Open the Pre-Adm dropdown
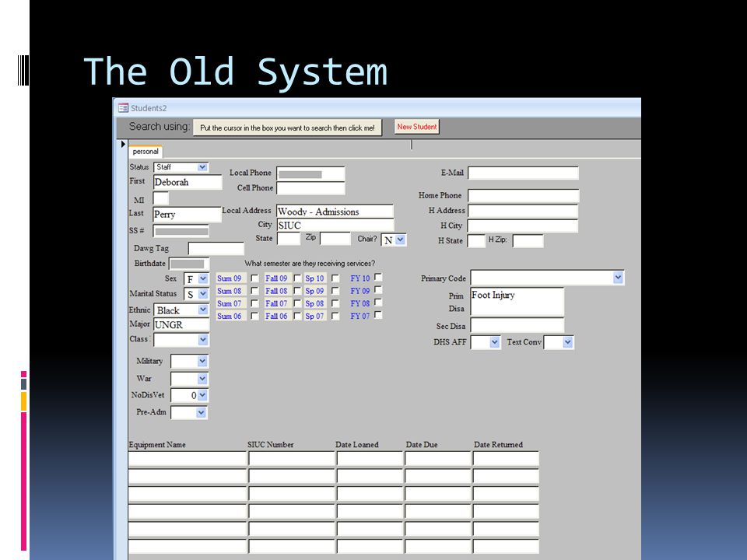 (x=201, y=412)
